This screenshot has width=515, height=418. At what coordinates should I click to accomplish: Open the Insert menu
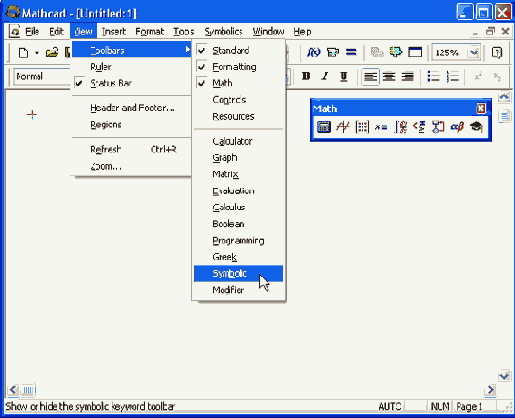coord(114,31)
